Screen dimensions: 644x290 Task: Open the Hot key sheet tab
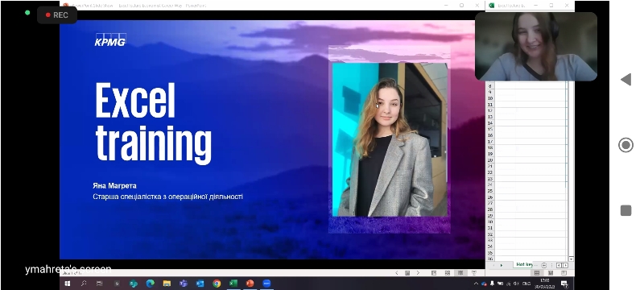coord(524,264)
